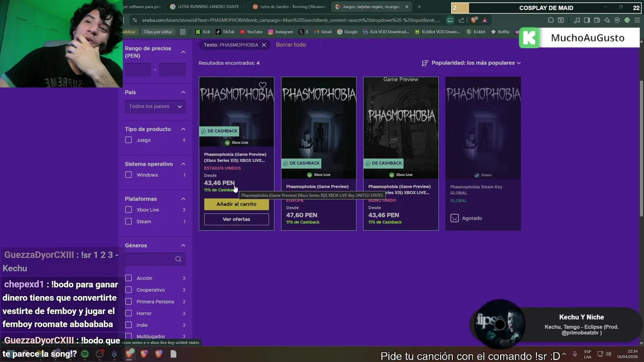Click the share page icon in address bar
The image size is (644, 362).
click(461, 20)
